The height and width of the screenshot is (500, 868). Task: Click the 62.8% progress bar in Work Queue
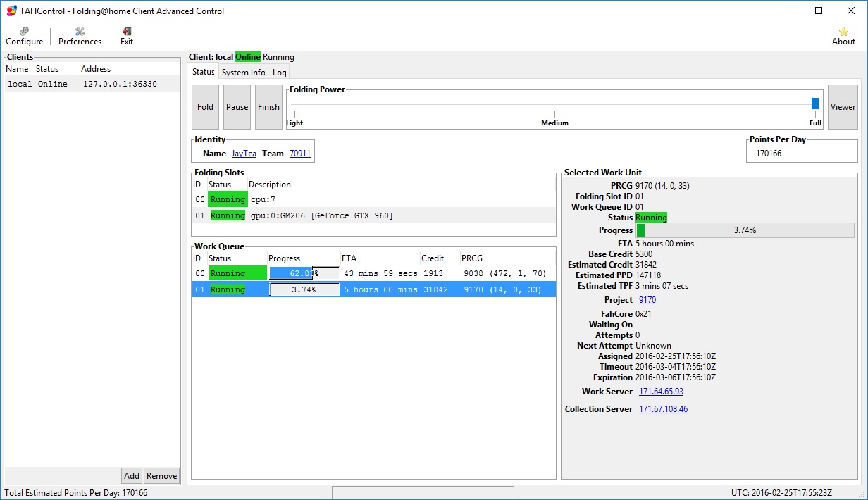[x=304, y=273]
